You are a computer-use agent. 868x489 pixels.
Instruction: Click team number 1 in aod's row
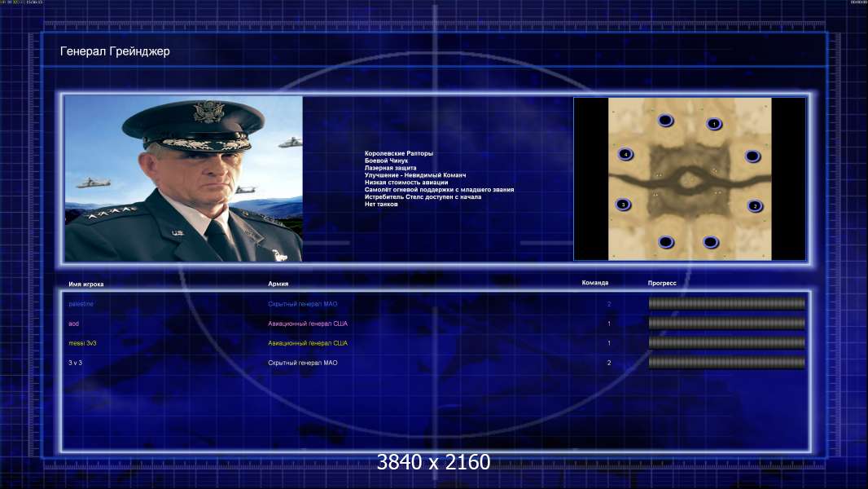pyautogui.click(x=609, y=324)
